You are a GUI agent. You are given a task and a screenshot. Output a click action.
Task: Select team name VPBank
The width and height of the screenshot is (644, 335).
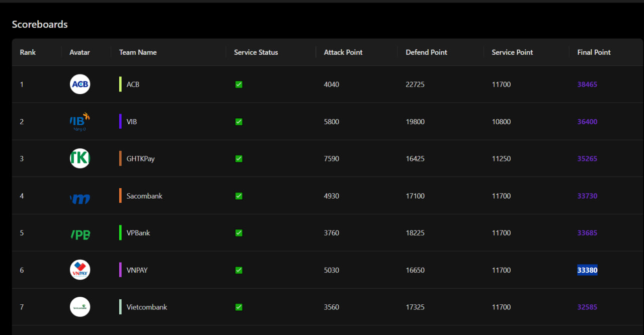(138, 233)
